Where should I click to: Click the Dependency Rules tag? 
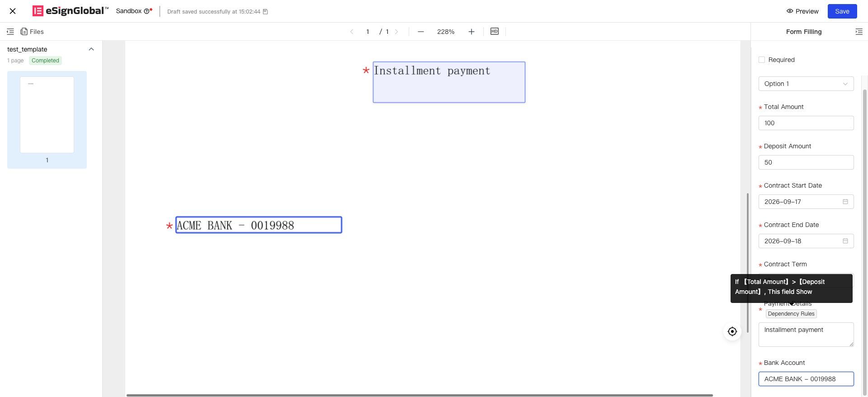click(791, 314)
